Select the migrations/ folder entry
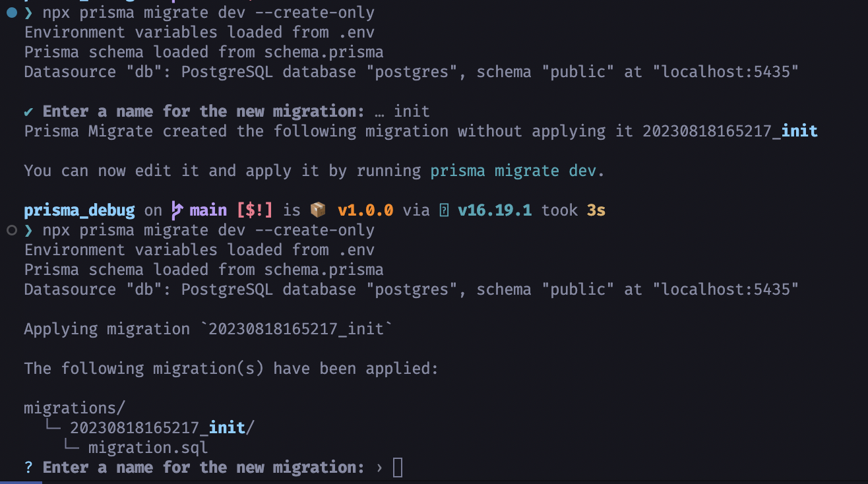Viewport: 868px width, 484px height. click(74, 408)
